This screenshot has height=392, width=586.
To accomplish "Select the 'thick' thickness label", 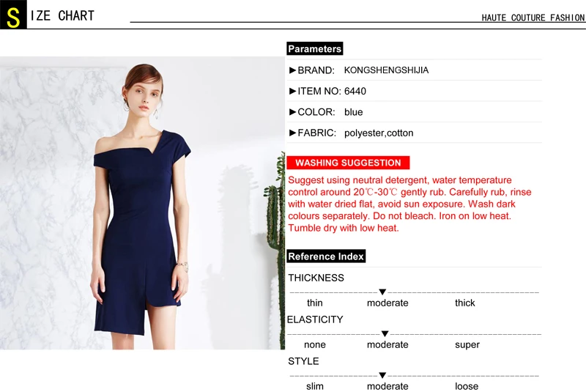I will click(x=465, y=303).
